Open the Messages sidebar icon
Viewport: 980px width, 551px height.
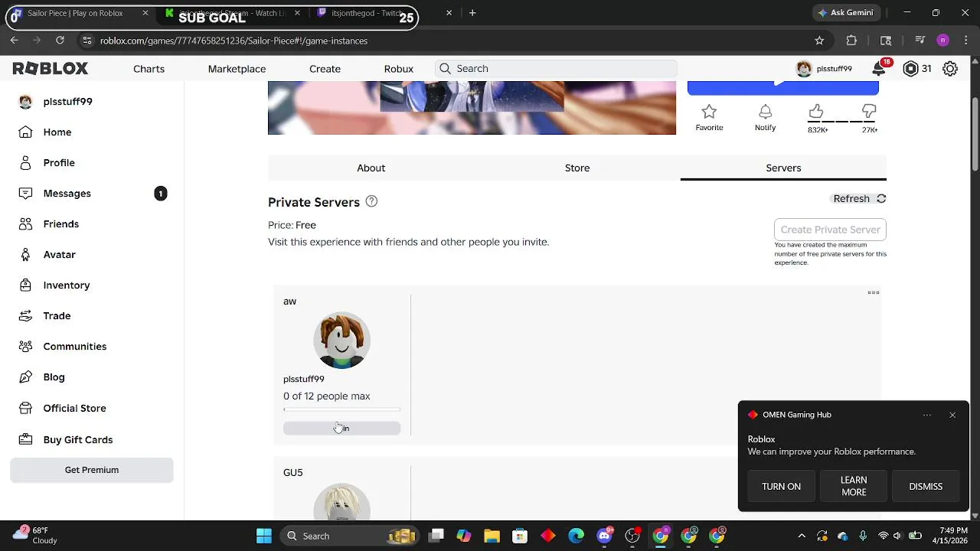coord(25,194)
